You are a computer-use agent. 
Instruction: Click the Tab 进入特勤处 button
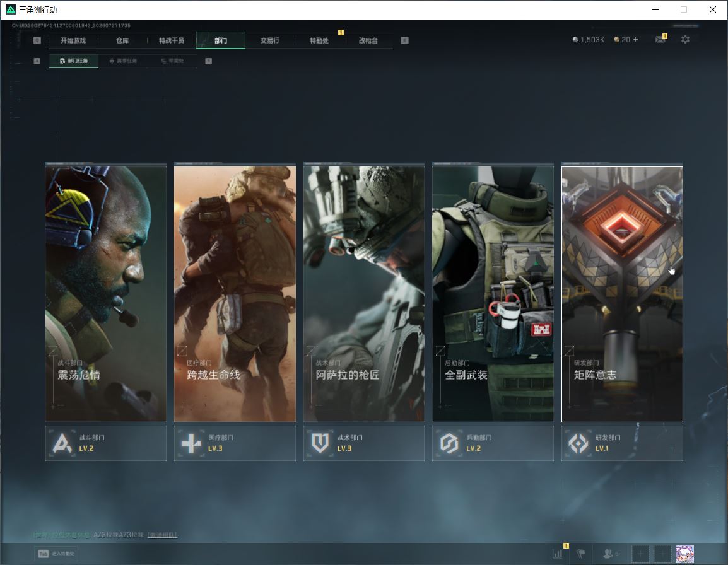coord(56,554)
